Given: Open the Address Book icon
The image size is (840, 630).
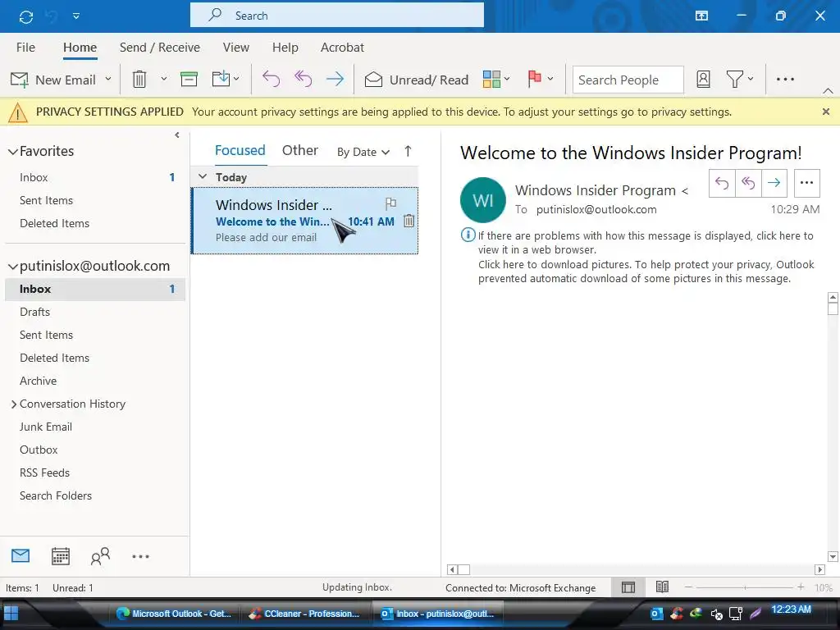Looking at the screenshot, I should click(703, 80).
